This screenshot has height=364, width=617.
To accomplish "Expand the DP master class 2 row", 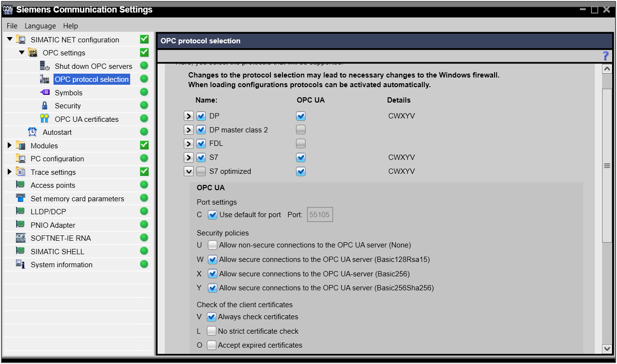I will (189, 130).
